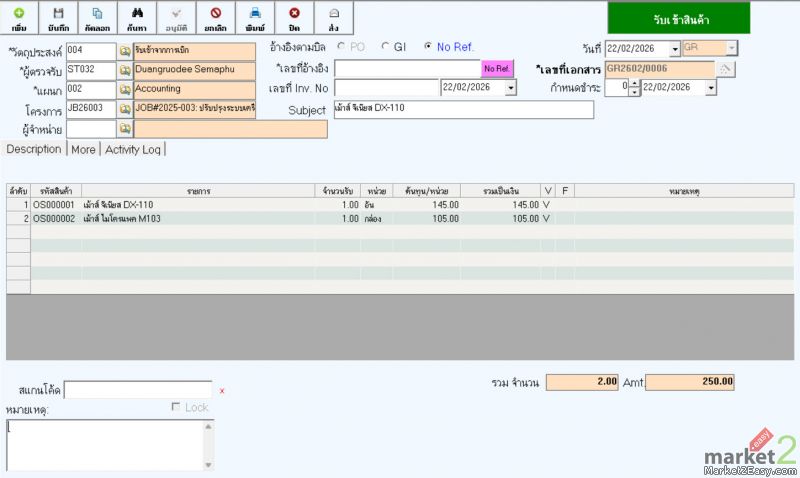Image resolution: width=800 pixels, height=478 pixels.
Task: Select the No Ref. radio button
Action: [429, 47]
